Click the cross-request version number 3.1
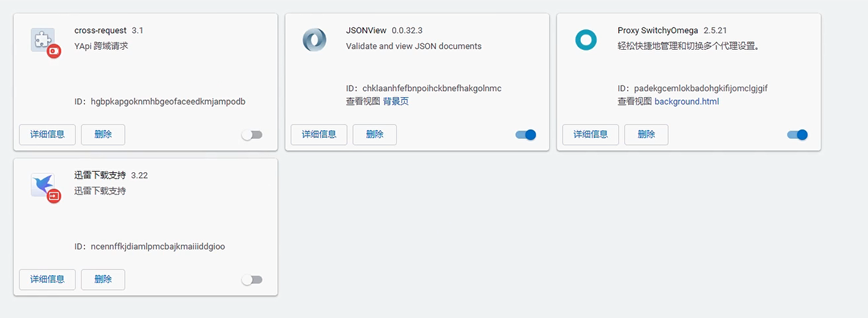The width and height of the screenshot is (868, 318). click(x=138, y=30)
